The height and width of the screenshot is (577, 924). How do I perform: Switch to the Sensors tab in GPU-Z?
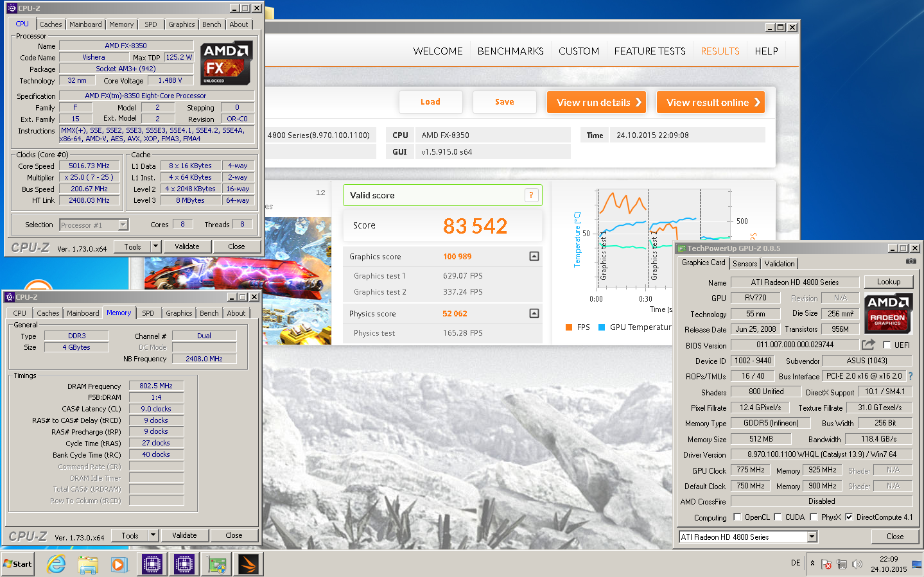click(745, 264)
